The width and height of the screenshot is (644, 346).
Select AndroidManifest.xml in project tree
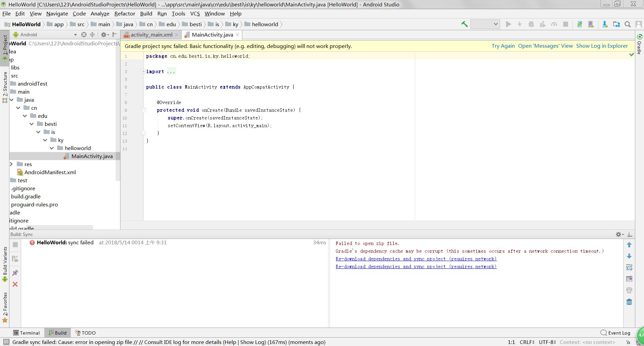pyautogui.click(x=50, y=172)
